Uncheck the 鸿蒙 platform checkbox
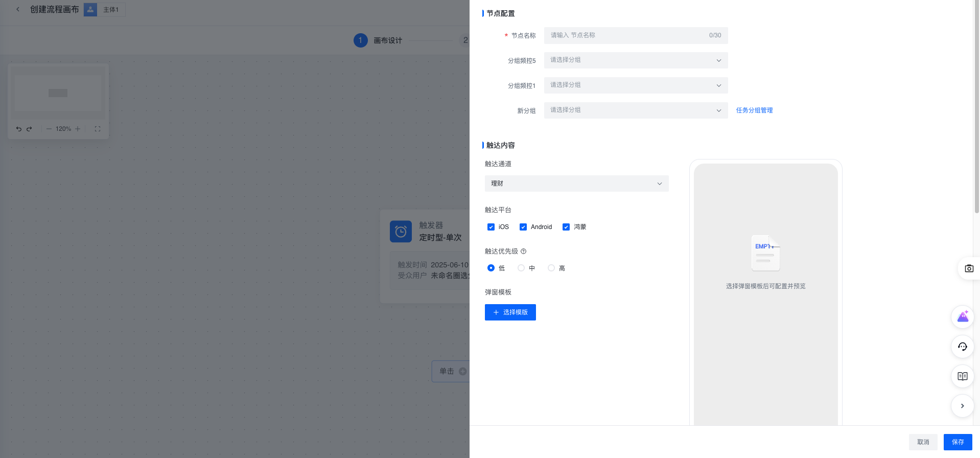 (x=566, y=227)
